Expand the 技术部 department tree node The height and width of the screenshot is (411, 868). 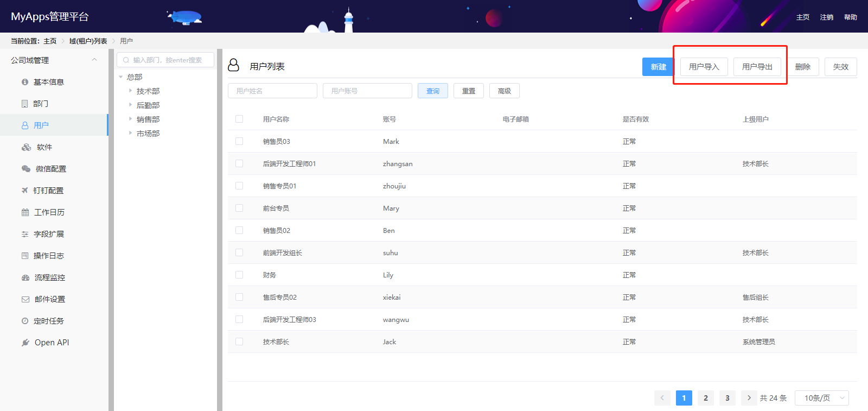click(130, 91)
